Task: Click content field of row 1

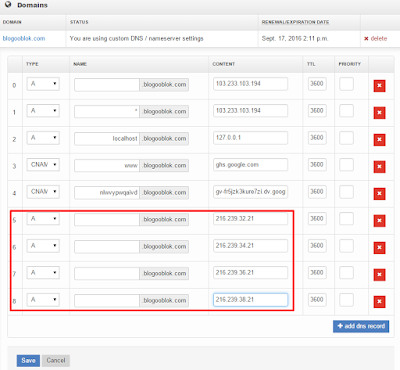Action: (250, 111)
